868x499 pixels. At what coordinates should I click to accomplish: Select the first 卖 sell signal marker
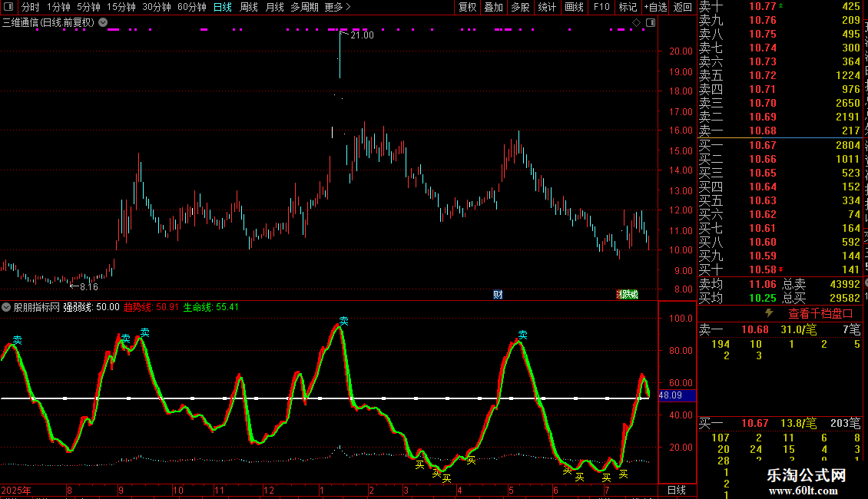pyautogui.click(x=18, y=340)
